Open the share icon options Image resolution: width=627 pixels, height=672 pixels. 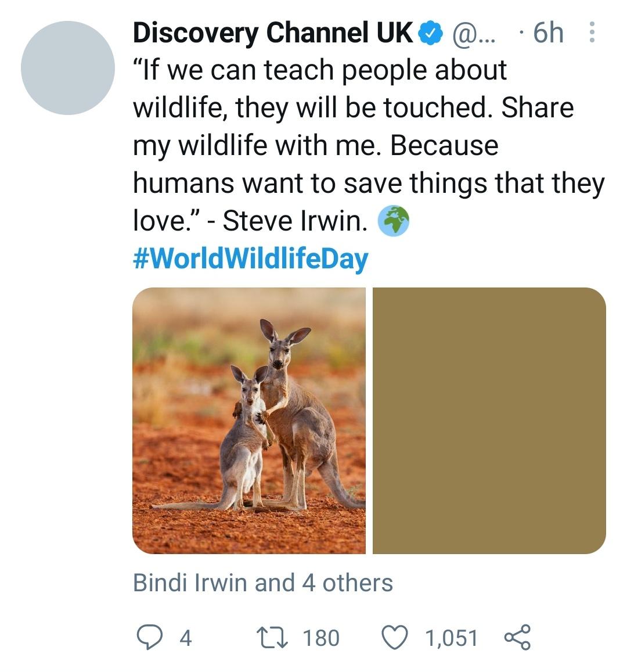[x=517, y=637]
